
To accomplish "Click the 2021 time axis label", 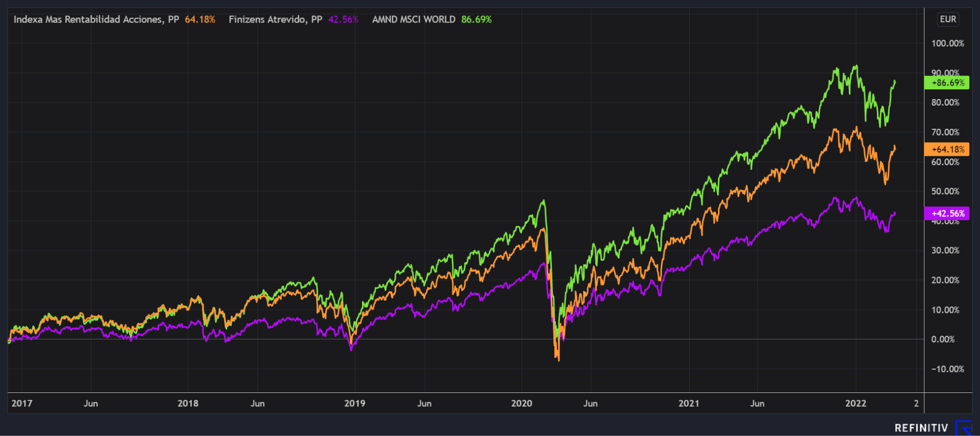I will (689, 403).
